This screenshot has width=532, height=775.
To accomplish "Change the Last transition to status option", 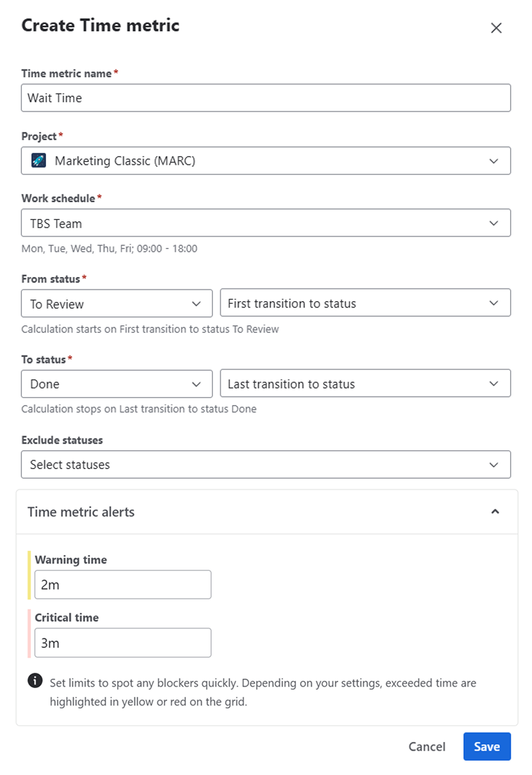I will coord(365,384).
